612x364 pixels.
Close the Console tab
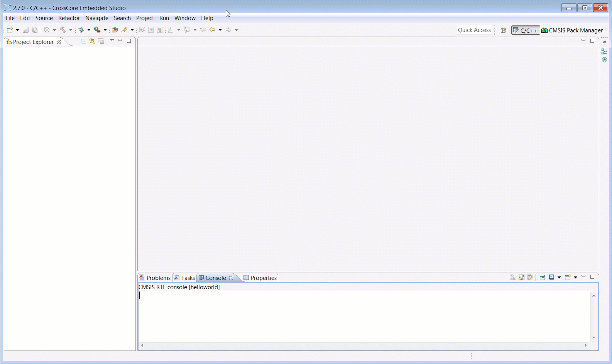pyautogui.click(x=231, y=278)
